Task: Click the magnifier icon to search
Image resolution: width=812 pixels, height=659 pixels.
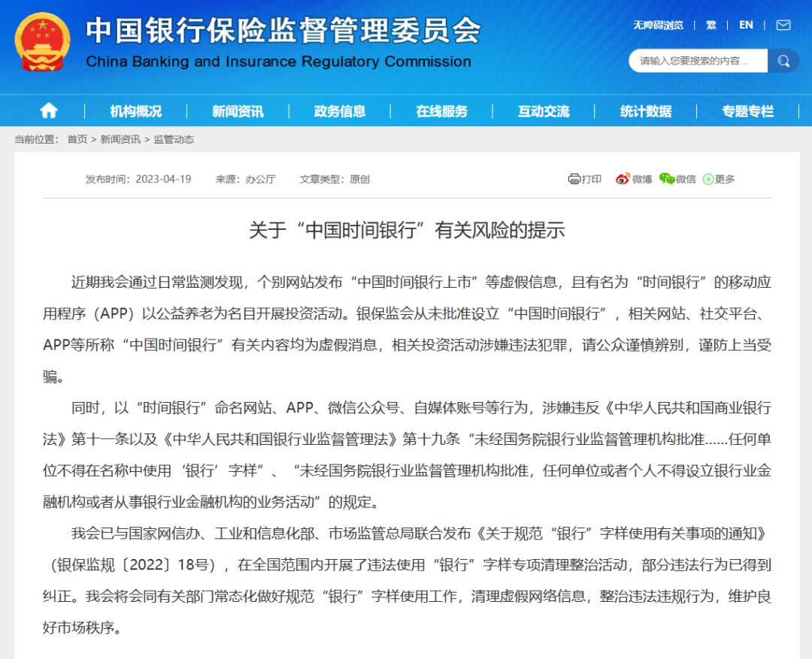Action: pos(783,61)
